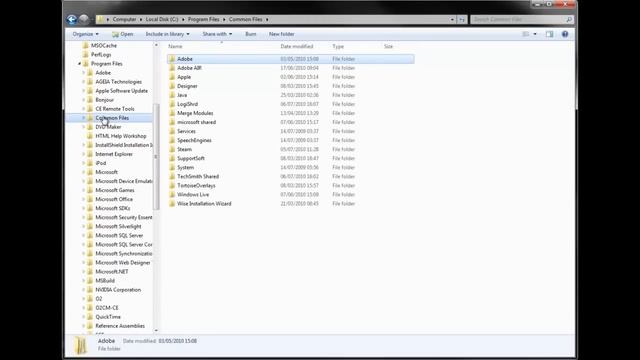Click the Open toolbar button
Screen dimensions: 640x360
click(x=123, y=34)
